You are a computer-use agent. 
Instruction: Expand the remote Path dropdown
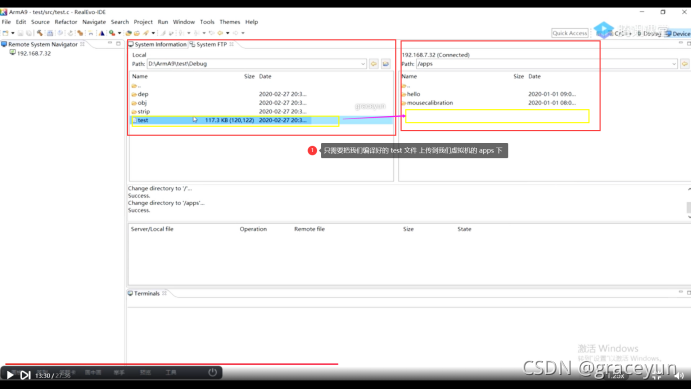[x=674, y=64]
